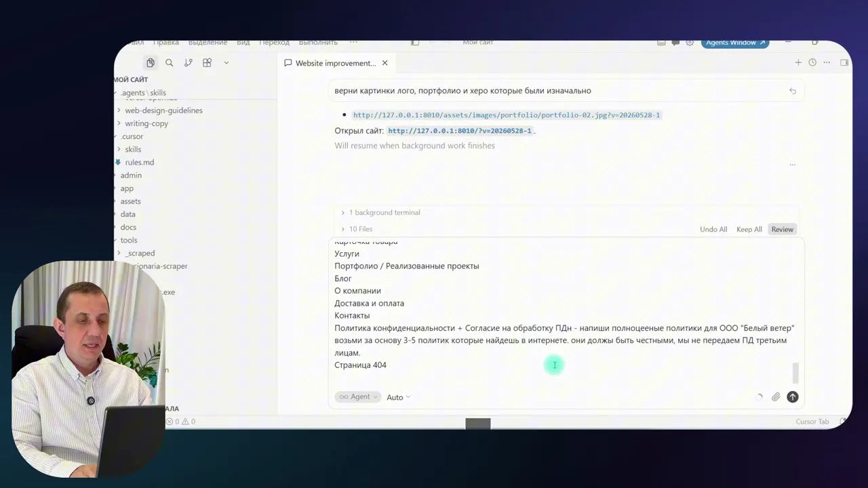Click the first user message text box
Screen dimensions: 868x488
[566, 91]
